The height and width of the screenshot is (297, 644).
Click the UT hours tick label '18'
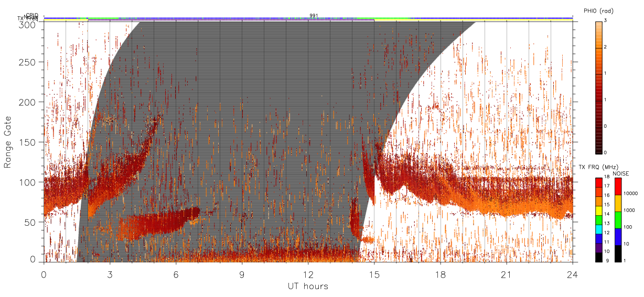tap(441, 274)
